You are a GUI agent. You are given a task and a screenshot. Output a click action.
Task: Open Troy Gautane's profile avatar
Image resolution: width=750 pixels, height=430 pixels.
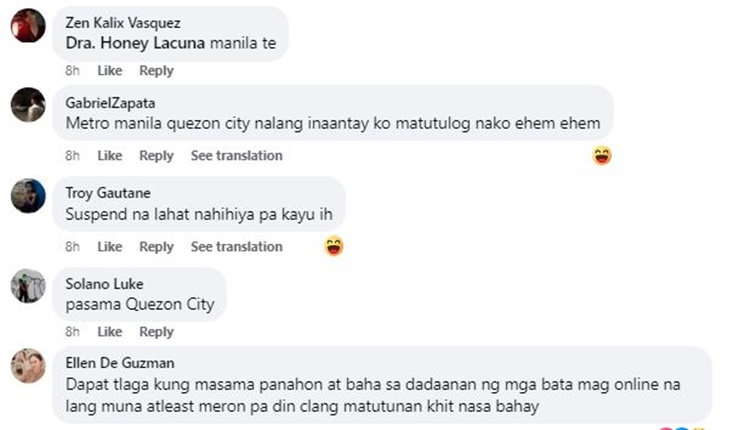coord(28,196)
